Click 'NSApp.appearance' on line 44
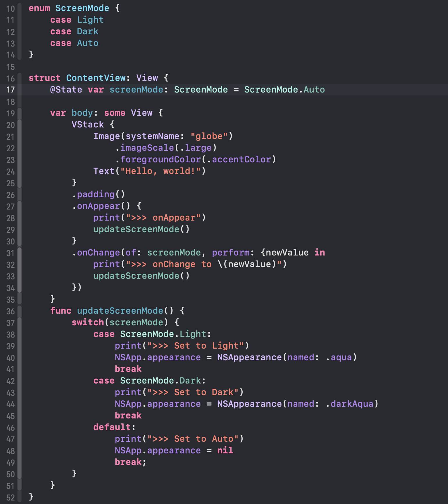This screenshot has width=448, height=504. pos(158,404)
